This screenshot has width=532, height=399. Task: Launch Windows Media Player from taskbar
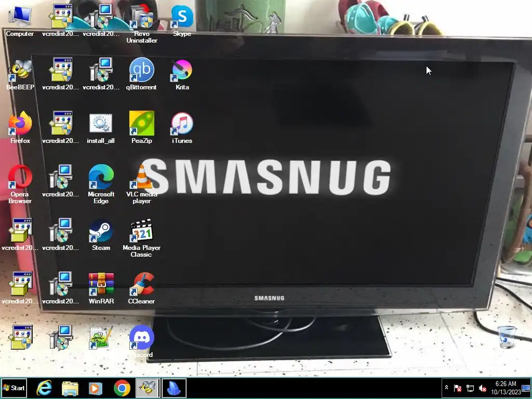(x=96, y=388)
